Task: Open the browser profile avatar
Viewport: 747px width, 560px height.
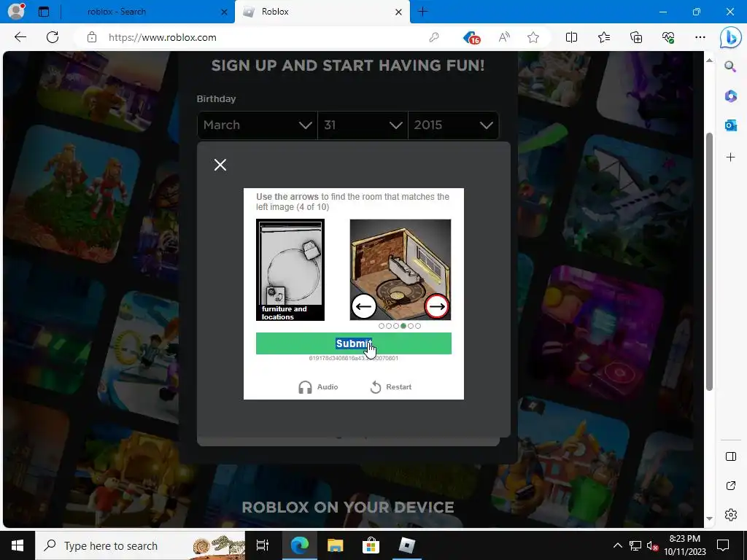Action: click(x=16, y=11)
